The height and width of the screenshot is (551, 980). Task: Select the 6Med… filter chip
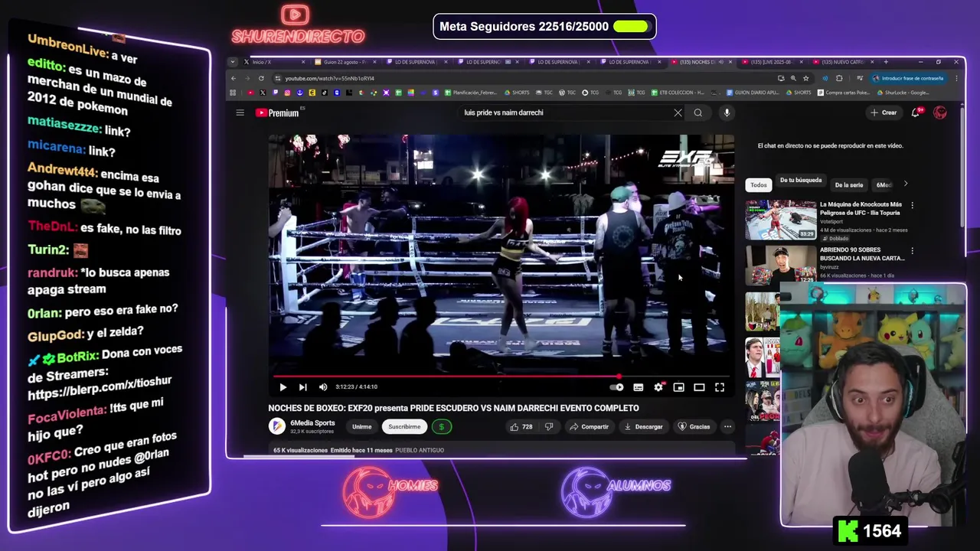(884, 184)
